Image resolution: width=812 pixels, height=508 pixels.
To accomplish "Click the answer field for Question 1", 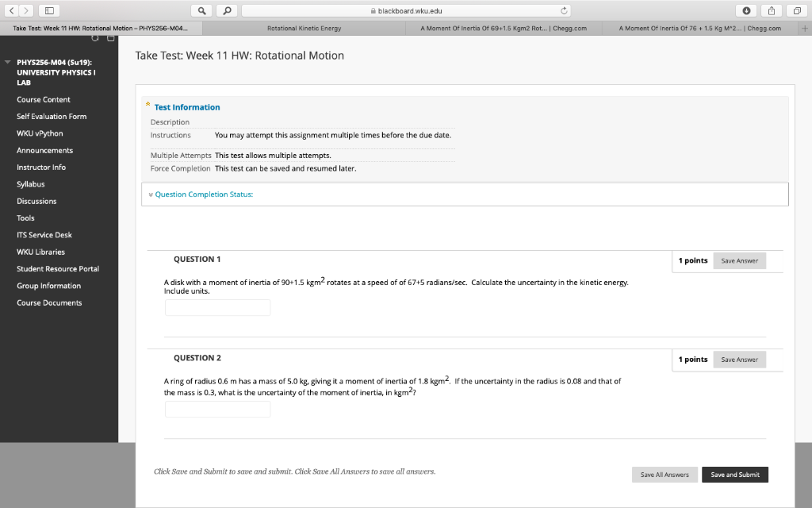I will coord(217,306).
